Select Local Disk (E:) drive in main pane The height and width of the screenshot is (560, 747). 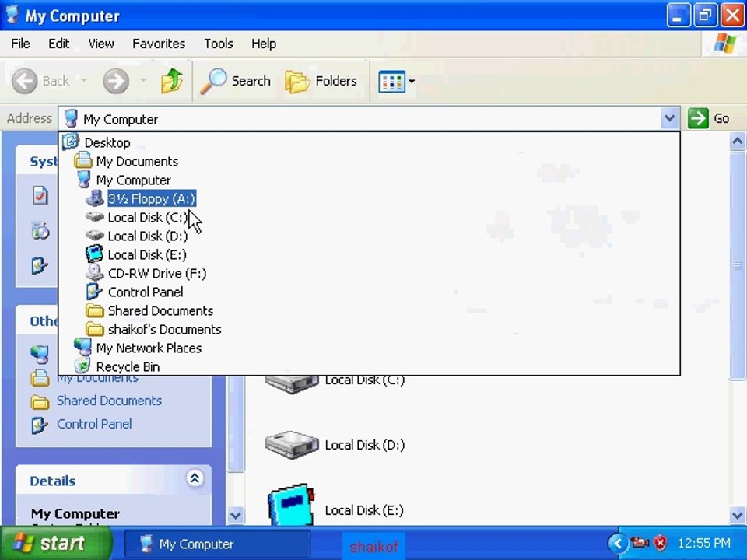click(335, 506)
